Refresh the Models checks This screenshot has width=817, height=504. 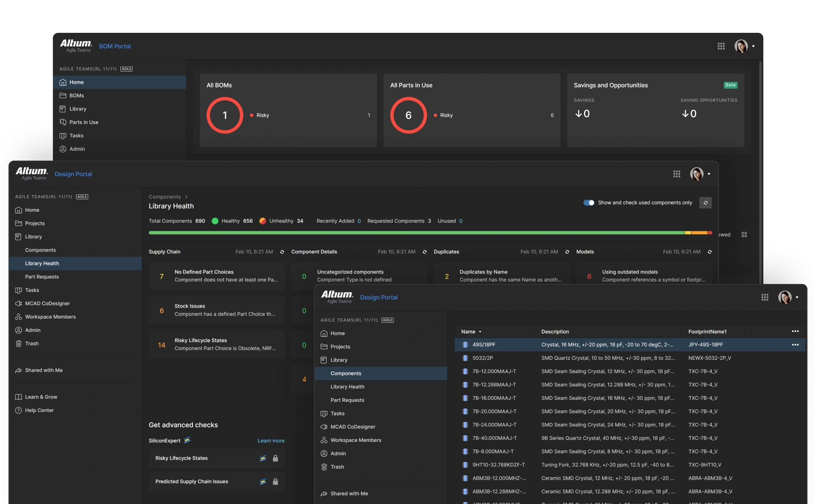710,252
